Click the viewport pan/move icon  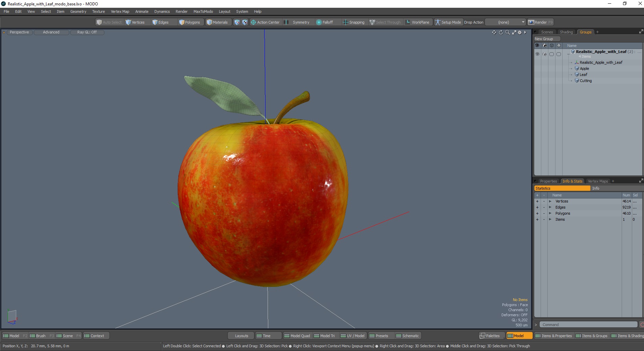494,32
